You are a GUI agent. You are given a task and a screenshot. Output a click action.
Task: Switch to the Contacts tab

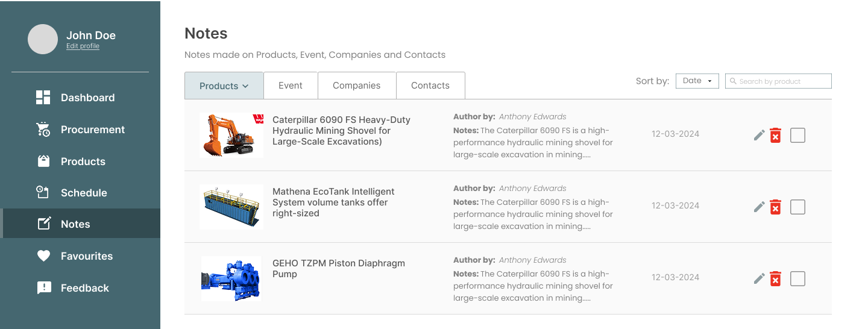(430, 86)
